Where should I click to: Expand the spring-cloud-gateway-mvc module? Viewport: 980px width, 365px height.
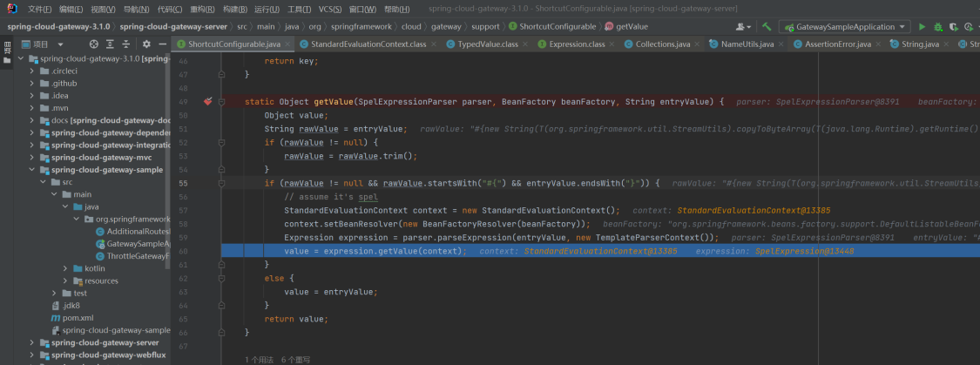click(x=32, y=158)
